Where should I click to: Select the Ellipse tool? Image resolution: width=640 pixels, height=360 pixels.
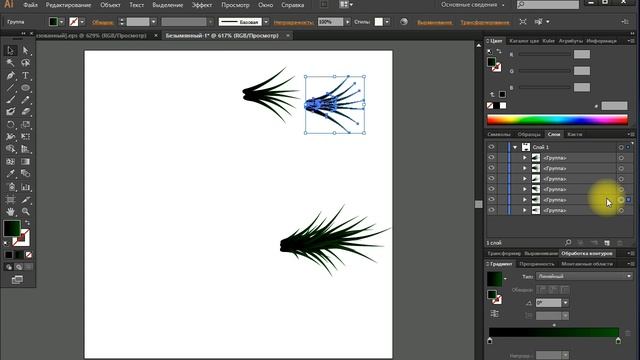point(25,88)
